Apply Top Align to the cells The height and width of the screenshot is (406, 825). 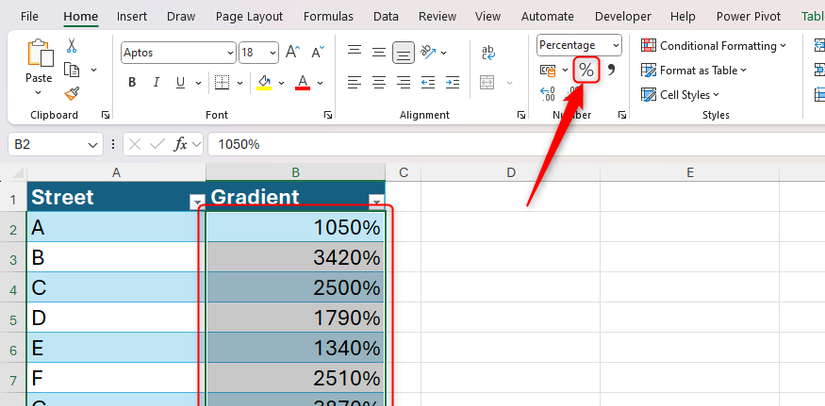click(x=355, y=52)
